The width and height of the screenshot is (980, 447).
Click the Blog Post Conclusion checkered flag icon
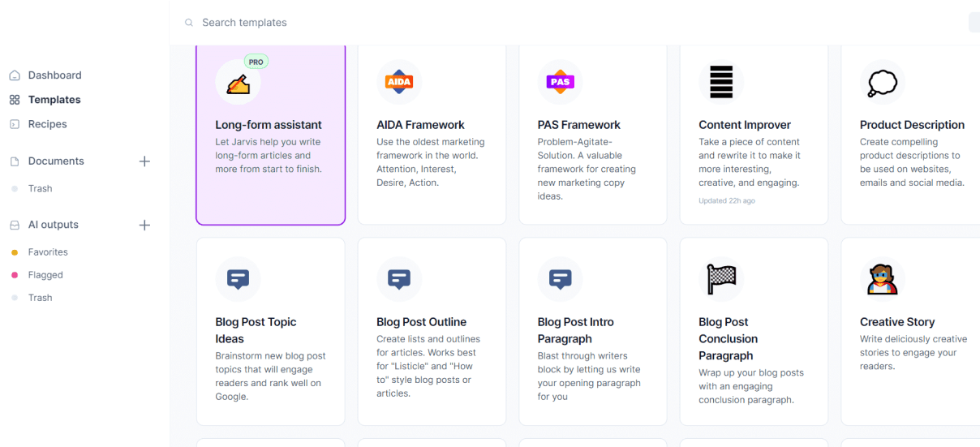(721, 279)
